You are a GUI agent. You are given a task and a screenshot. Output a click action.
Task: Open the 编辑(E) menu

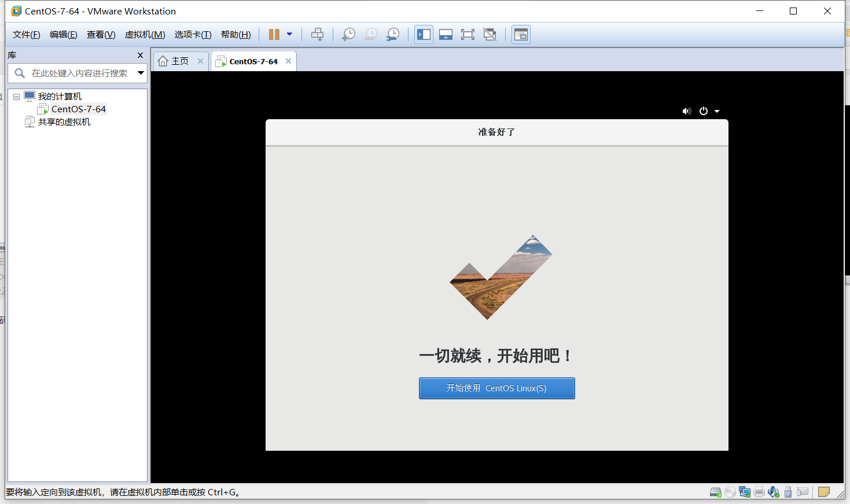coord(64,35)
